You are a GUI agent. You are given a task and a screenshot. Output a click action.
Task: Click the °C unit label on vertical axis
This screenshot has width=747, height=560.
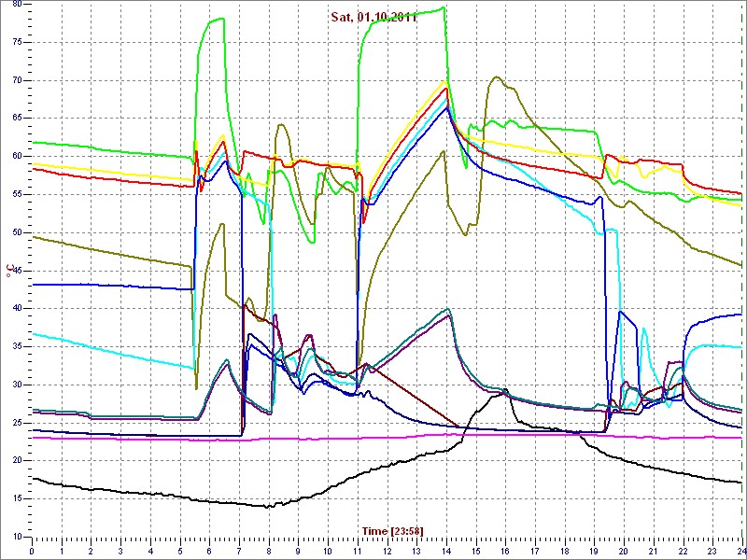point(8,271)
